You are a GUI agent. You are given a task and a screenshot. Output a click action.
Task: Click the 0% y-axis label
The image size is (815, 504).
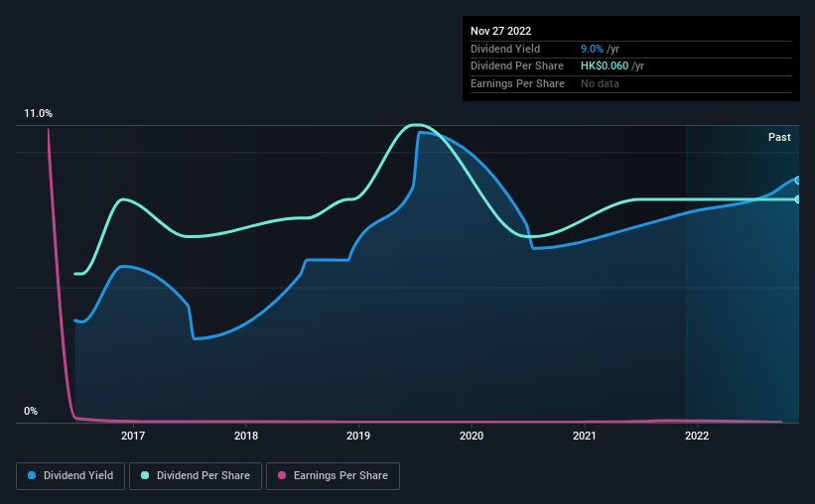(31, 411)
